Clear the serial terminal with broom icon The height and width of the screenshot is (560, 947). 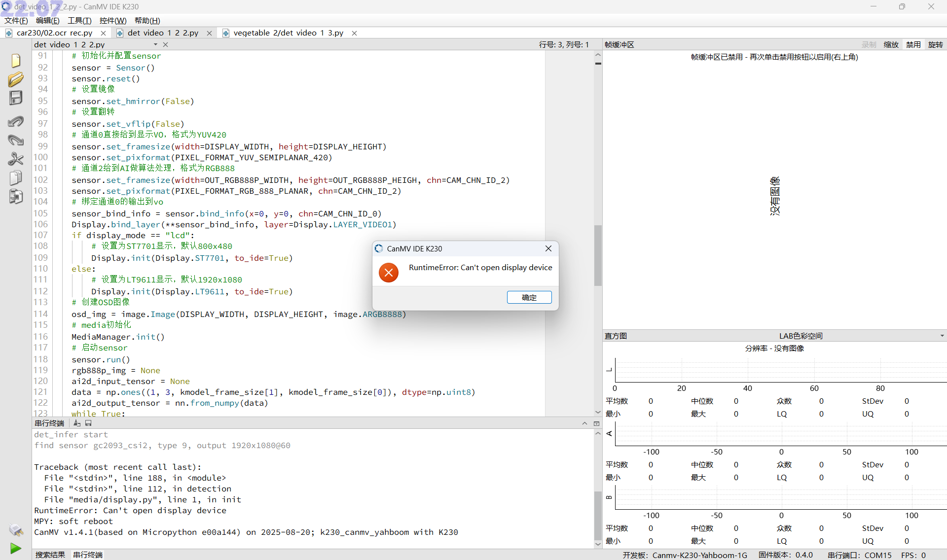pos(76,423)
